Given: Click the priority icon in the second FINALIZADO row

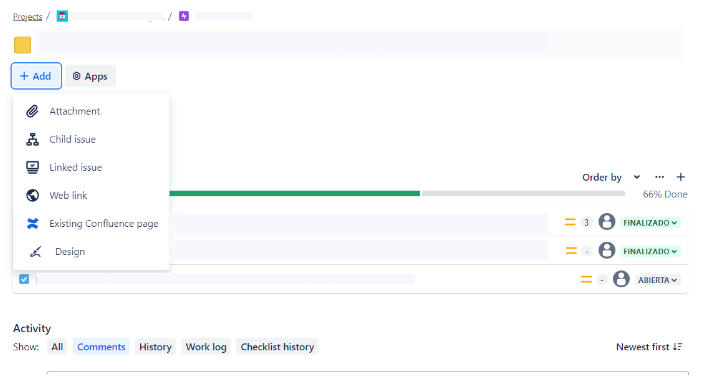Looking at the screenshot, I should click(x=571, y=251).
